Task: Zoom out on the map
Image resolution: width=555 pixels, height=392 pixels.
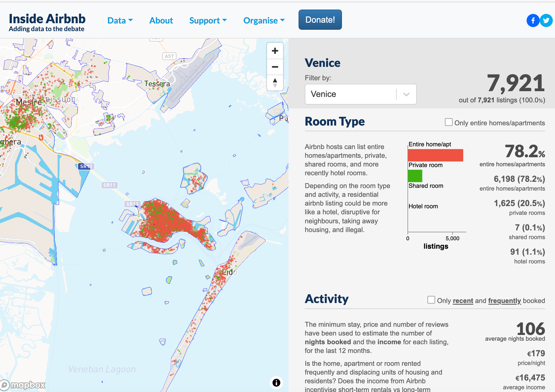Action: [x=275, y=67]
